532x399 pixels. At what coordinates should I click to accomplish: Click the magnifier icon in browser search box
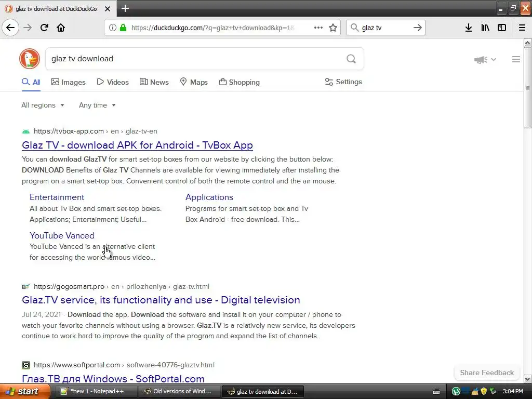(x=354, y=28)
